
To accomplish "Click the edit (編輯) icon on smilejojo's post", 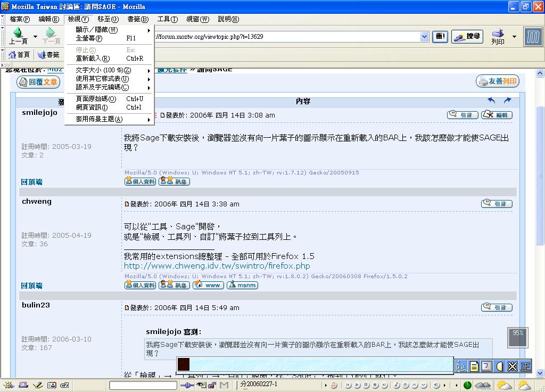I will 497,115.
